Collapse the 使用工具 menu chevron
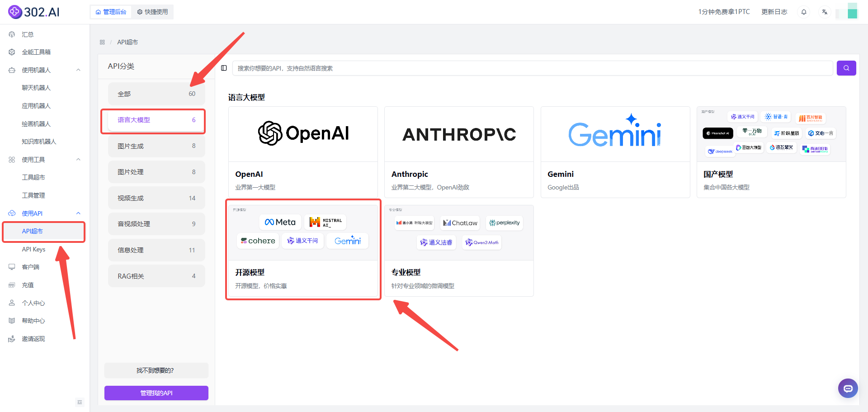This screenshot has width=868, height=412. tap(78, 160)
